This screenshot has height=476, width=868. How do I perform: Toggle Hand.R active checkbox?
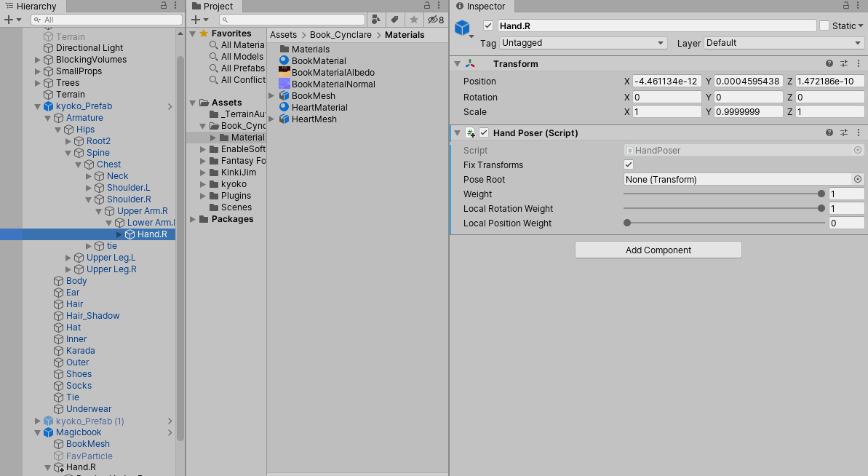click(488, 25)
